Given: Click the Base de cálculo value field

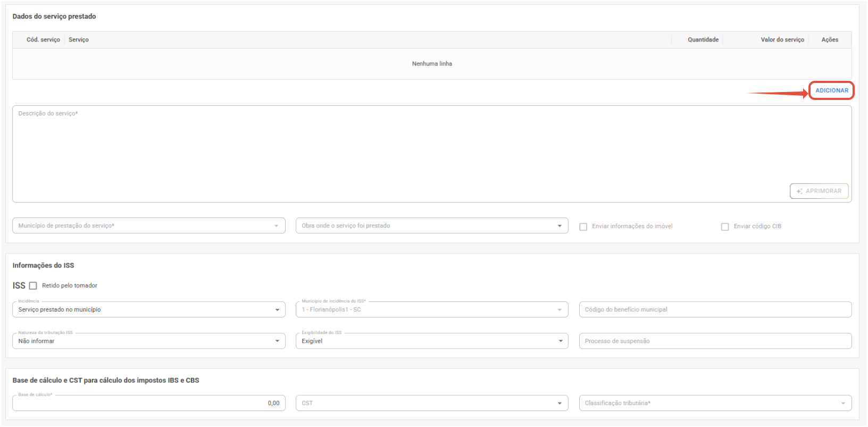Looking at the screenshot, I should [149, 403].
